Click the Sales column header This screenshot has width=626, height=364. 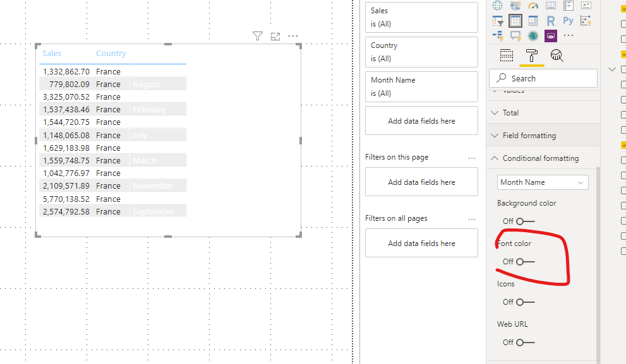tap(52, 54)
